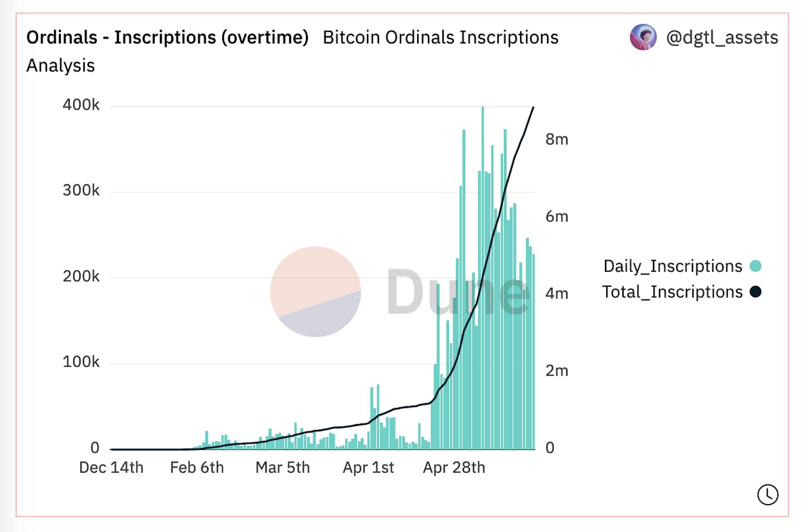This screenshot has width=810, height=532.
Task: Toggle the Total_Inscriptions legend series
Action: (672, 292)
